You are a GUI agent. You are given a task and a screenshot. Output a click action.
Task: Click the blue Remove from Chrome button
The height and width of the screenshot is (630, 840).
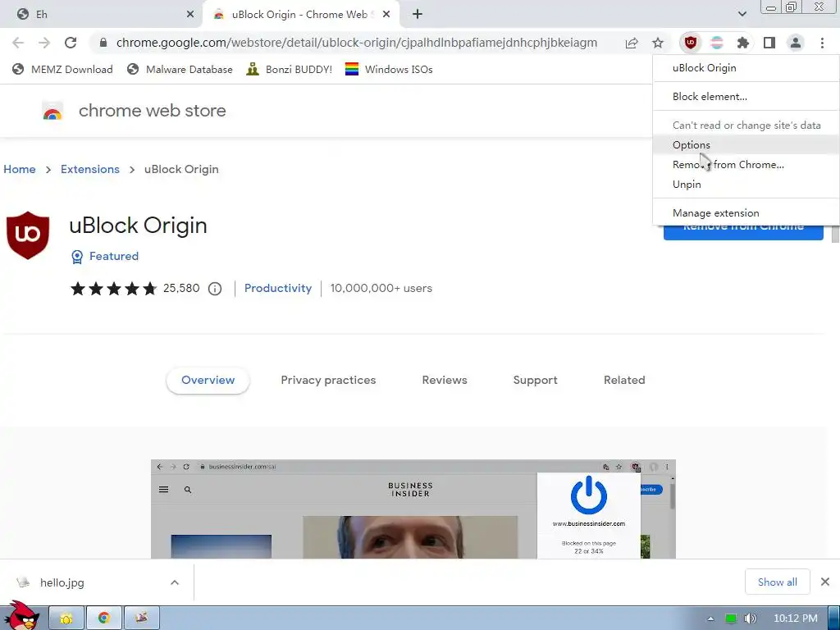[743, 232]
